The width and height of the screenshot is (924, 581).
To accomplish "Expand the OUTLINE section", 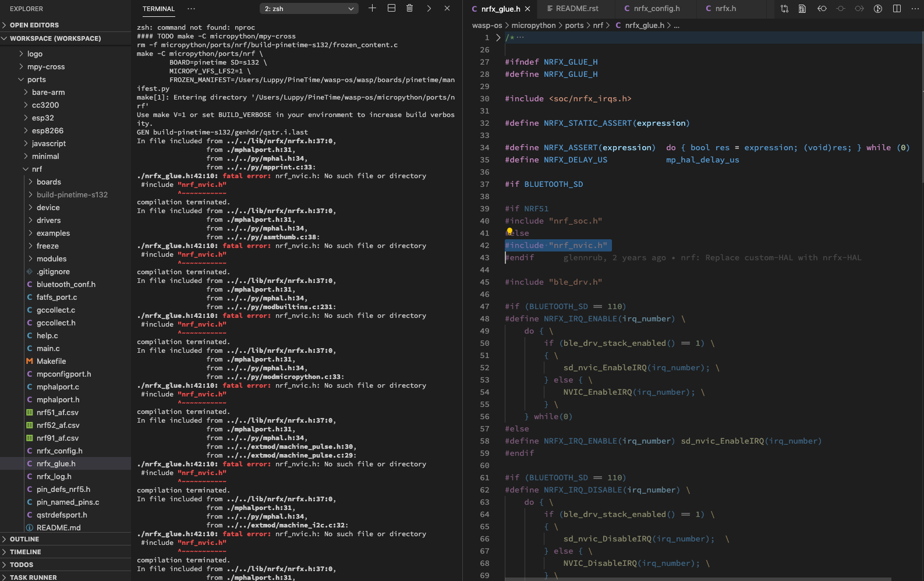I will 24,539.
